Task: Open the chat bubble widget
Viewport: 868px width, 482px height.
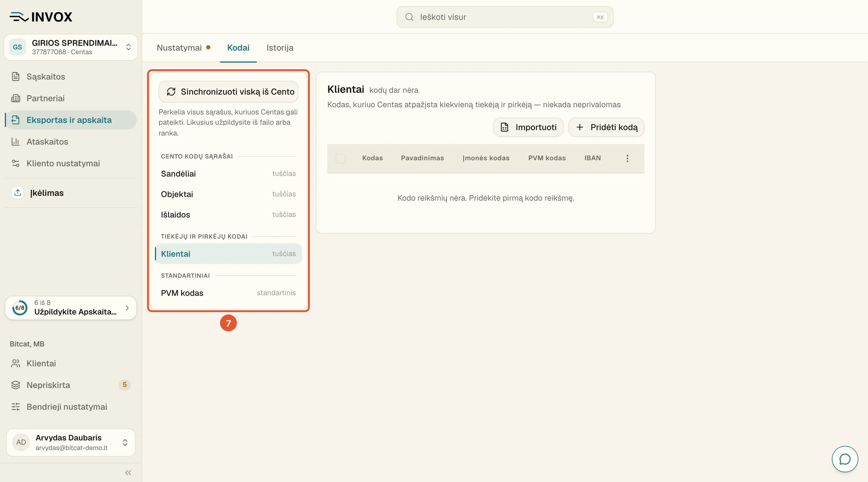Action: pos(845,459)
